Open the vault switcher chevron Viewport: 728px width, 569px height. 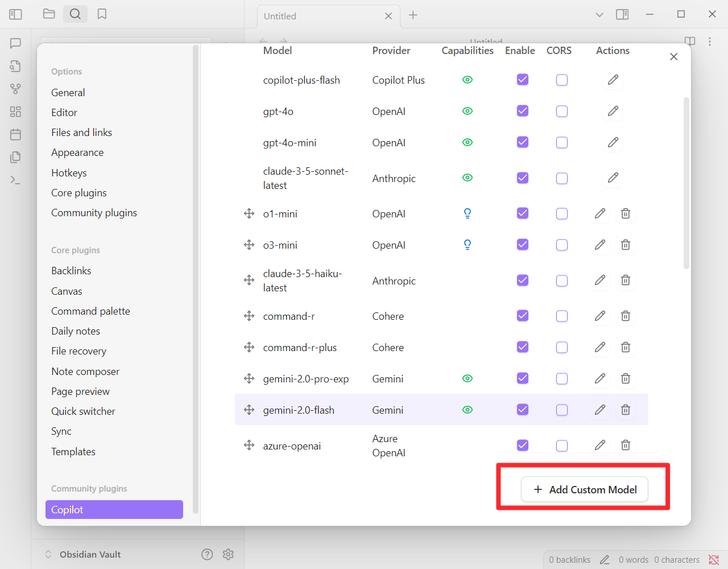click(48, 554)
